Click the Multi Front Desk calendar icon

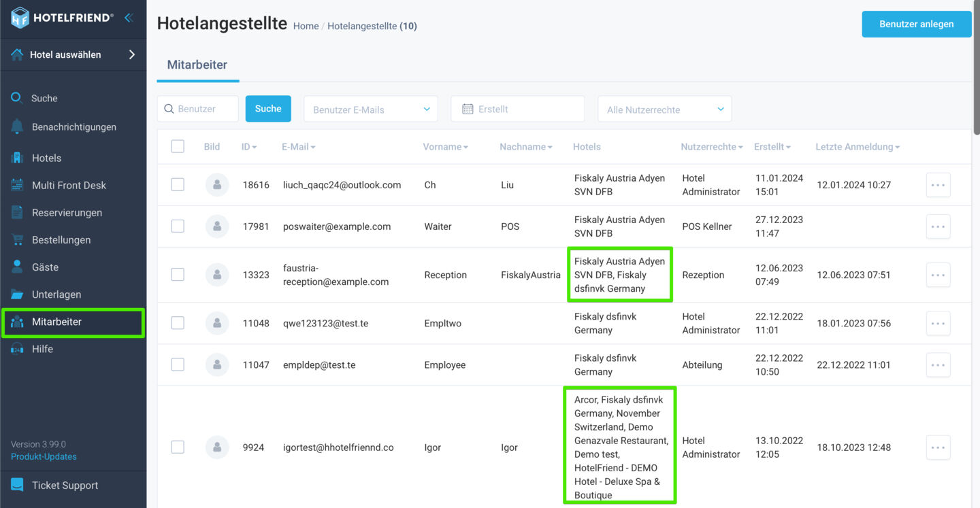point(17,185)
